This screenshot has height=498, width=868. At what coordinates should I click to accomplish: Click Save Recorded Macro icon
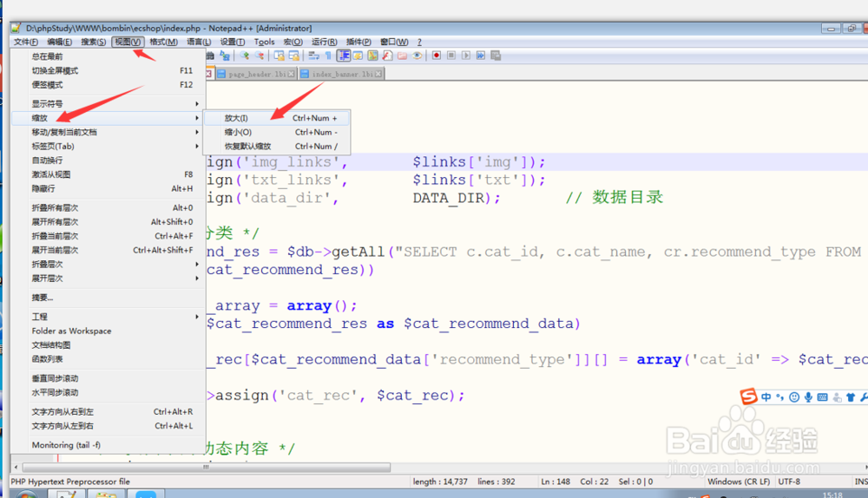[496, 56]
